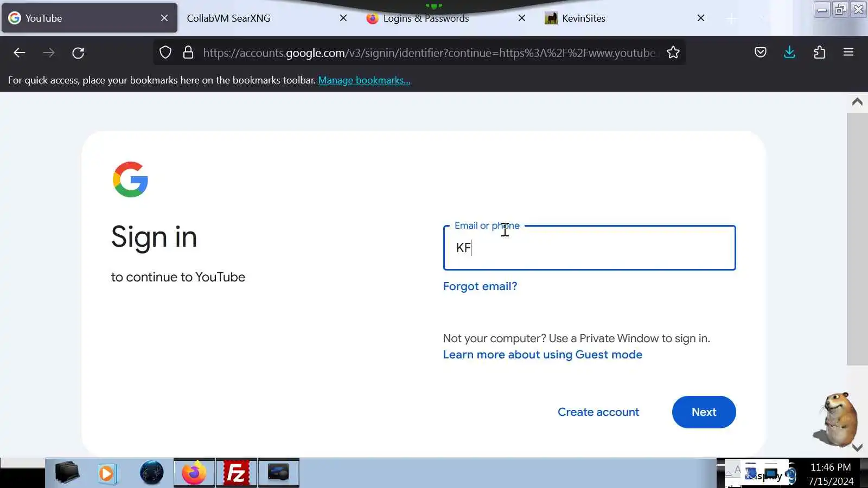Open FileZilla from the taskbar
Image resolution: width=868 pixels, height=488 pixels.
click(237, 473)
